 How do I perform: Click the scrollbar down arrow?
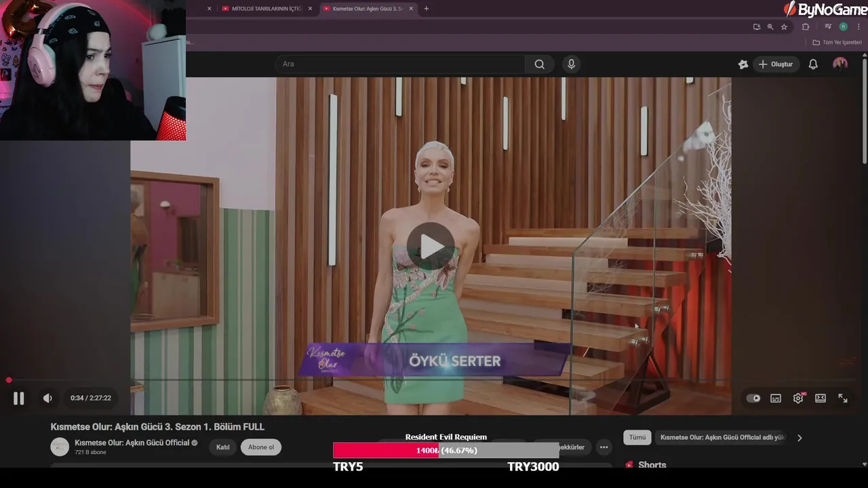click(x=864, y=465)
